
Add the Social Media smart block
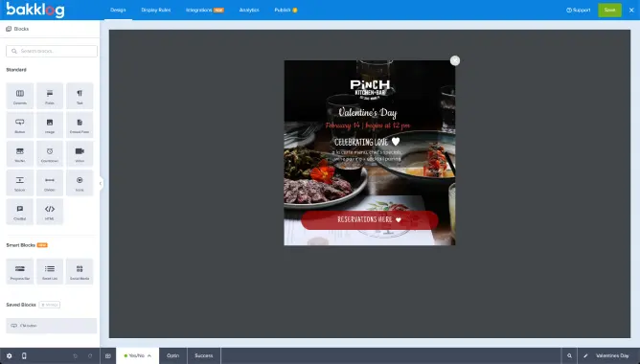80,271
